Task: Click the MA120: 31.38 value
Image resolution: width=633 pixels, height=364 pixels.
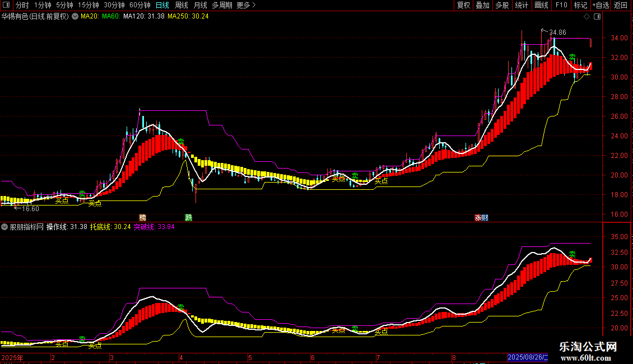Action: point(144,17)
